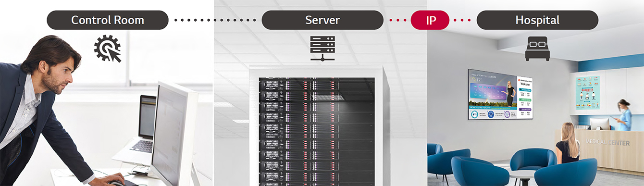Click the hospital bed icon
644x186 pixels.
[x=537, y=49]
